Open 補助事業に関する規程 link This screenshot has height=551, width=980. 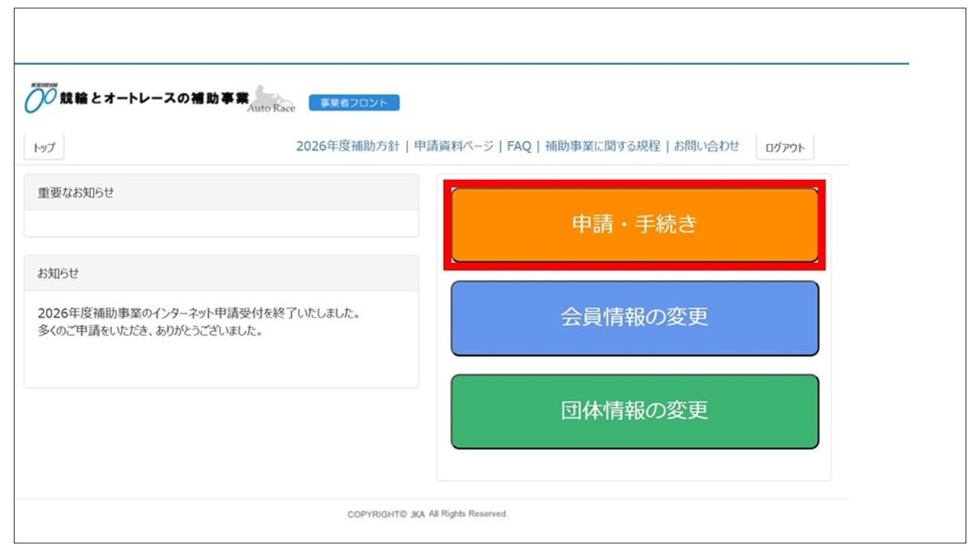tap(603, 146)
